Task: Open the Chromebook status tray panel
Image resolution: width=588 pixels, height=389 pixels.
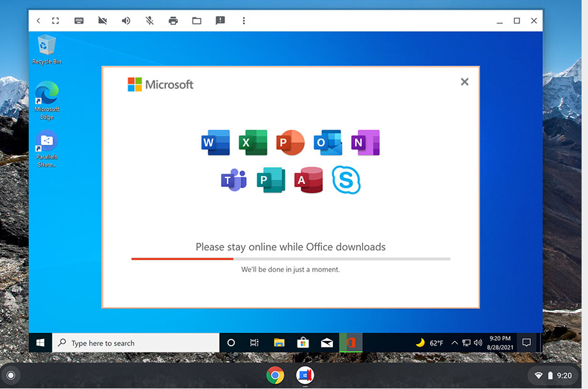Action: (552, 375)
